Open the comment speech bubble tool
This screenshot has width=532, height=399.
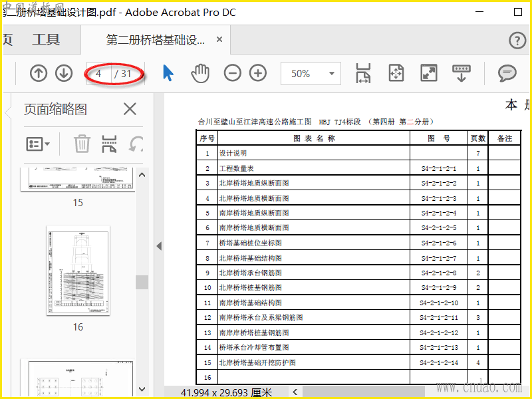[507, 73]
